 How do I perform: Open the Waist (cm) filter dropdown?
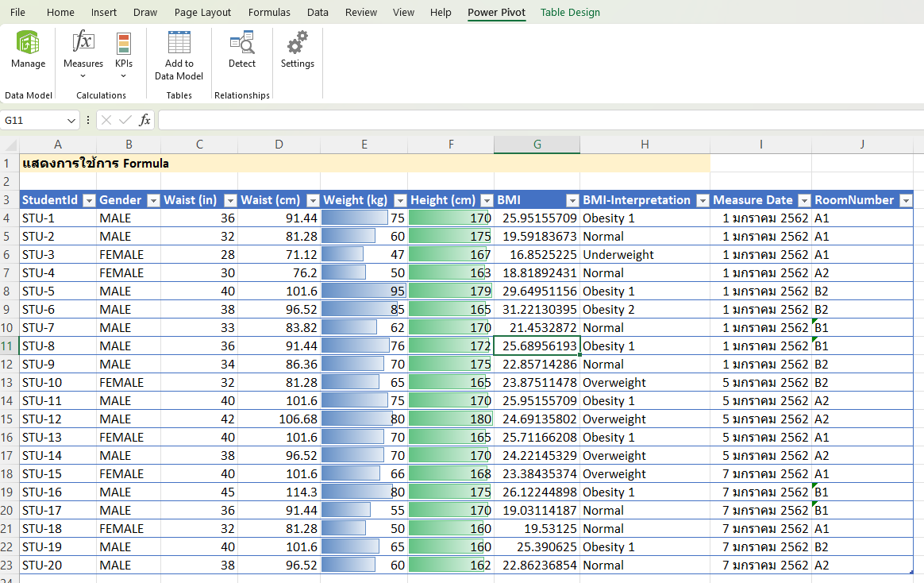pos(313,200)
